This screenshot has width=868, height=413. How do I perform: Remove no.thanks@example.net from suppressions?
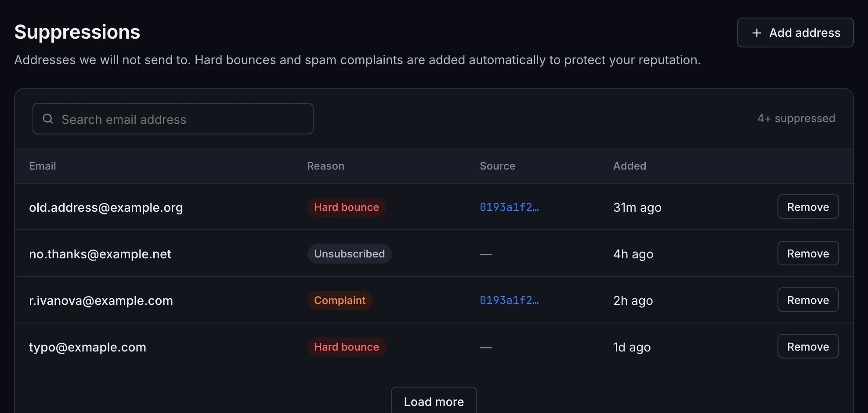[808, 253]
